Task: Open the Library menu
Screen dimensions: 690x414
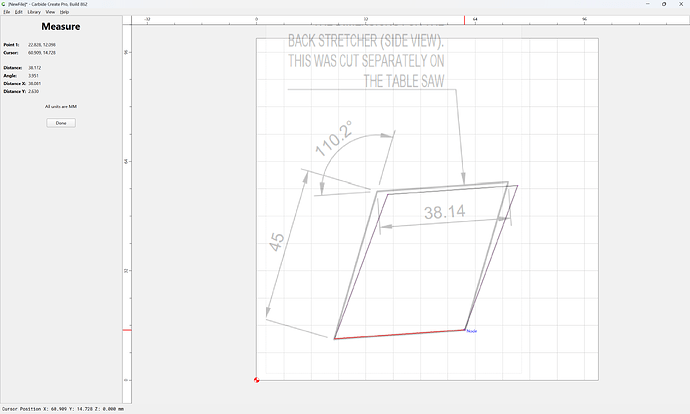Action: tap(34, 12)
